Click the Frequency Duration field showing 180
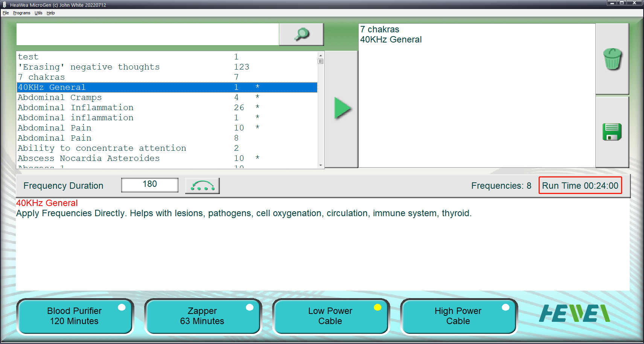The image size is (644, 344). pyautogui.click(x=149, y=185)
